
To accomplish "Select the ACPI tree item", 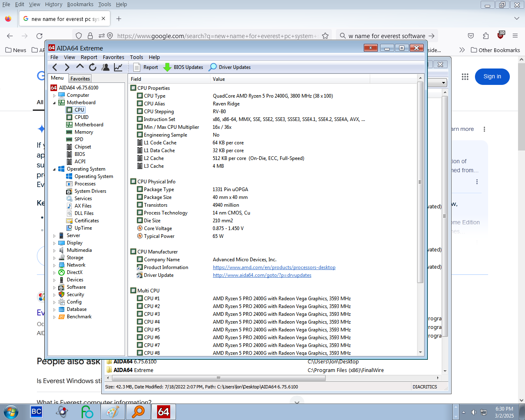I will tap(80, 162).
